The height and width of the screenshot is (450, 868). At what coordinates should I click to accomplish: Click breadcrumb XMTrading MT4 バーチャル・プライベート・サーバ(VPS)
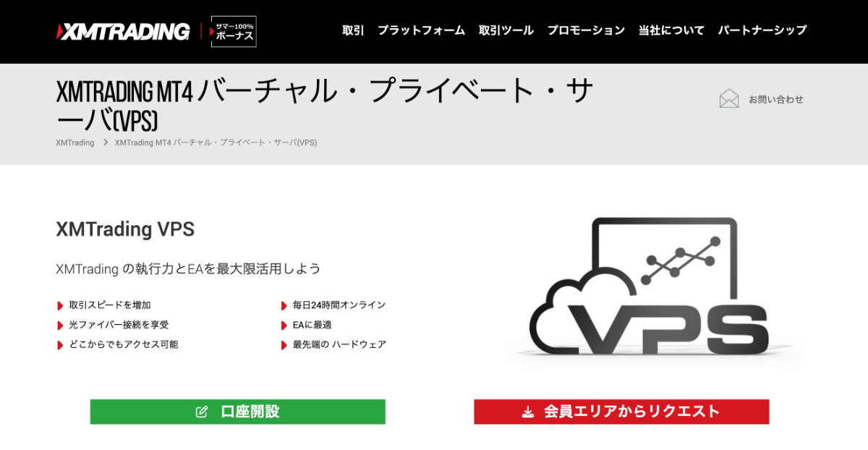(216, 143)
